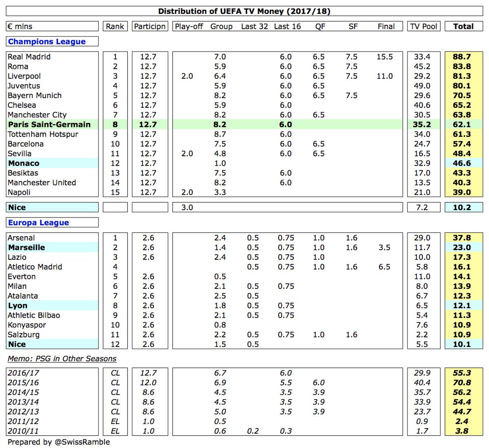Click the 'Rank' column header
Screen dimensions: 489x448
115,26
